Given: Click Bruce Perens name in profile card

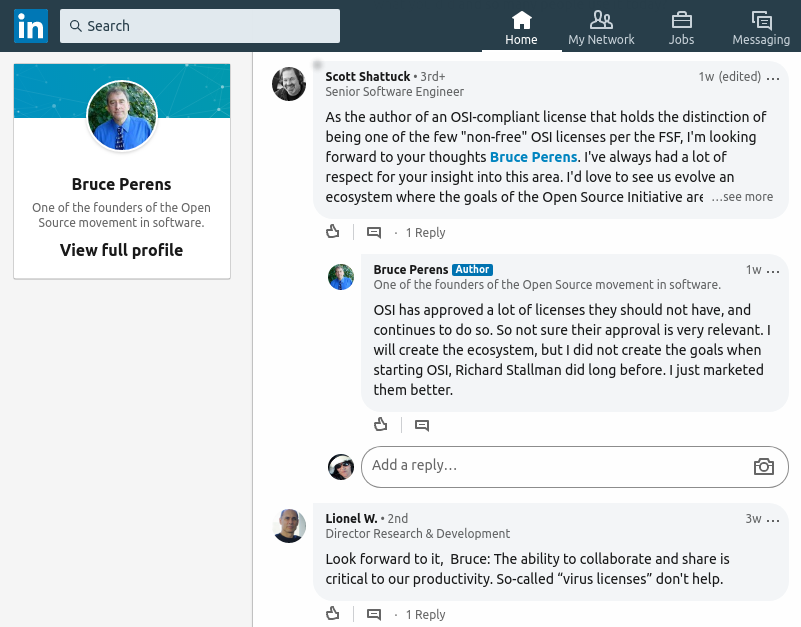Looking at the screenshot, I should (x=122, y=184).
